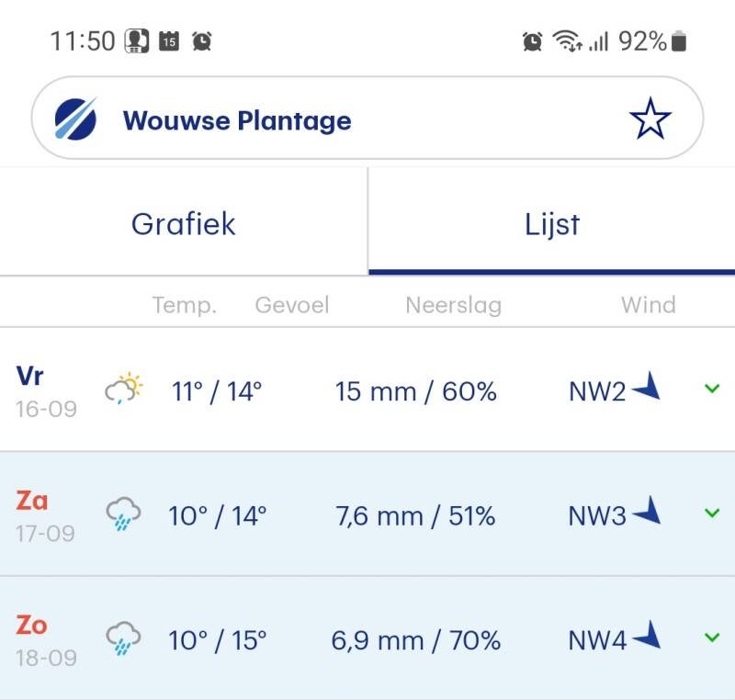Expand Sunday 18-09 forecast details
The height and width of the screenshot is (700, 735).
click(x=711, y=638)
